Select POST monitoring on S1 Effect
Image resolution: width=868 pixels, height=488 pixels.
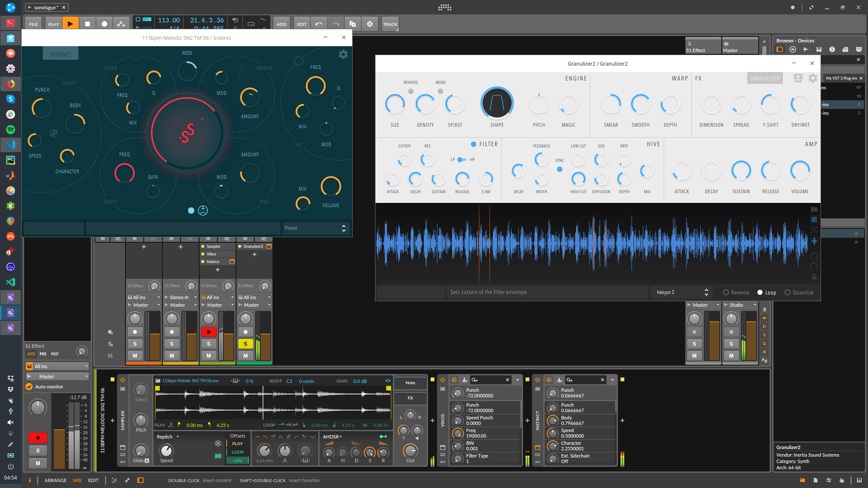pyautogui.click(x=55, y=354)
